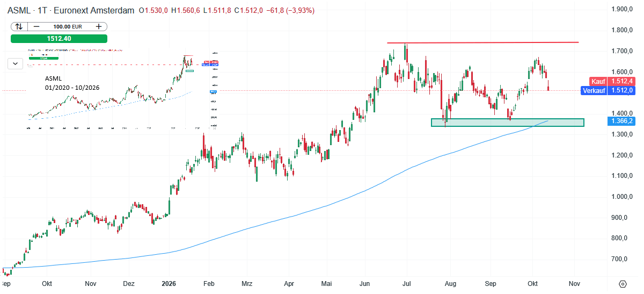Click the Jul label on the time axis
Viewport: 644px width, 294px height.
[x=406, y=283]
